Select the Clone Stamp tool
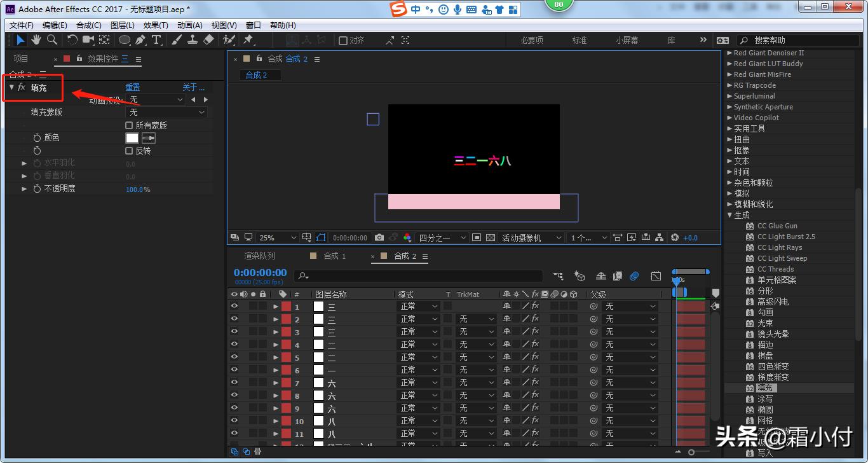Image resolution: width=868 pixels, height=463 pixels. pyautogui.click(x=193, y=40)
